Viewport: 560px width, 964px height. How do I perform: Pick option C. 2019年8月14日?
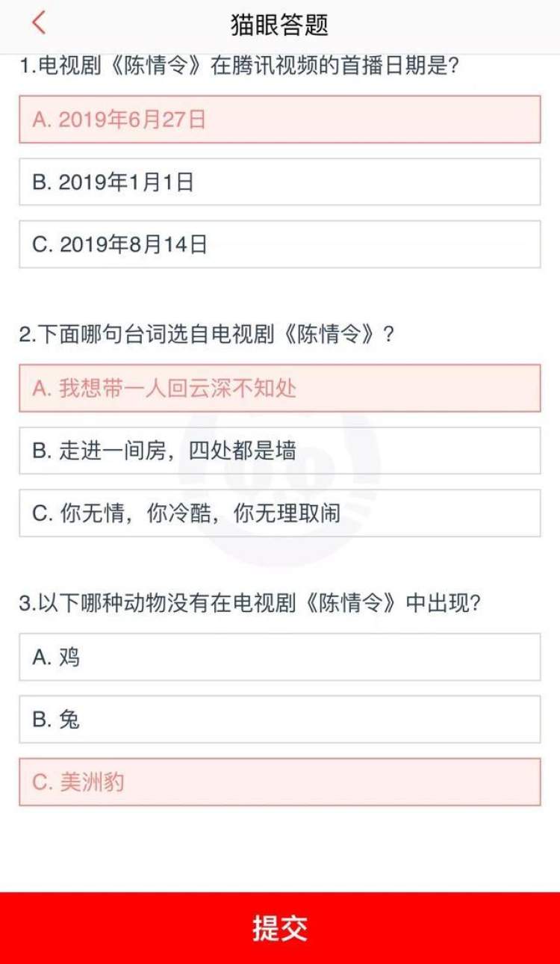[279, 244]
